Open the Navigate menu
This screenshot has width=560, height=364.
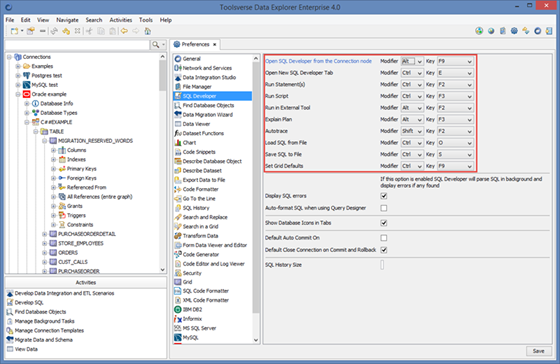coord(67,20)
